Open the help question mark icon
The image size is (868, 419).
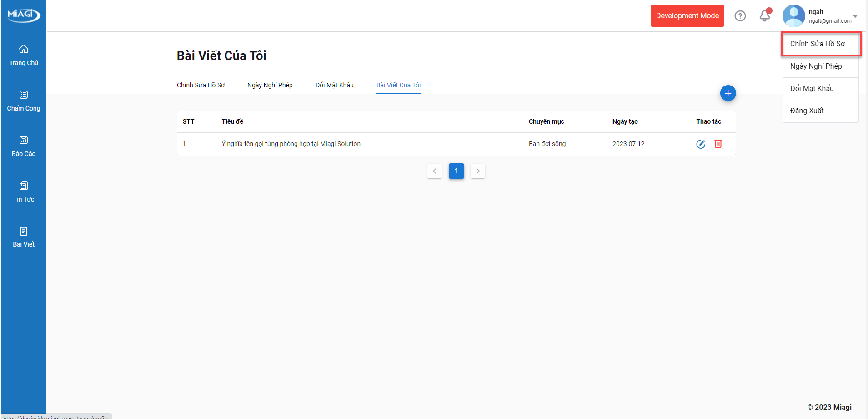pyautogui.click(x=740, y=16)
